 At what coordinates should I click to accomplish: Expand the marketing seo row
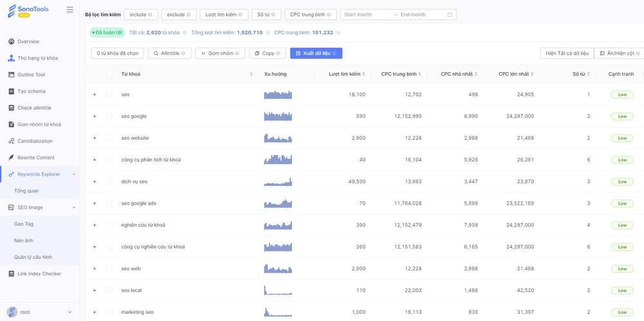(x=95, y=312)
